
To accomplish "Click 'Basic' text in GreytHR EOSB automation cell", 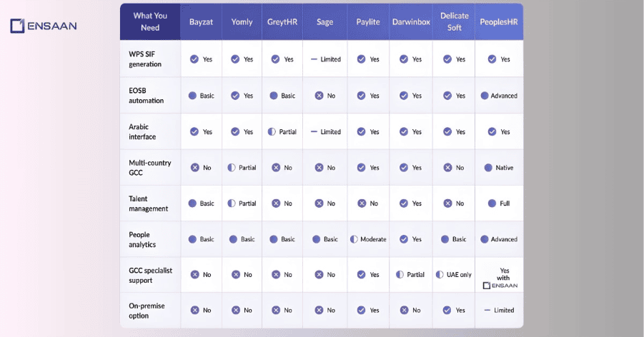I will coord(288,96).
